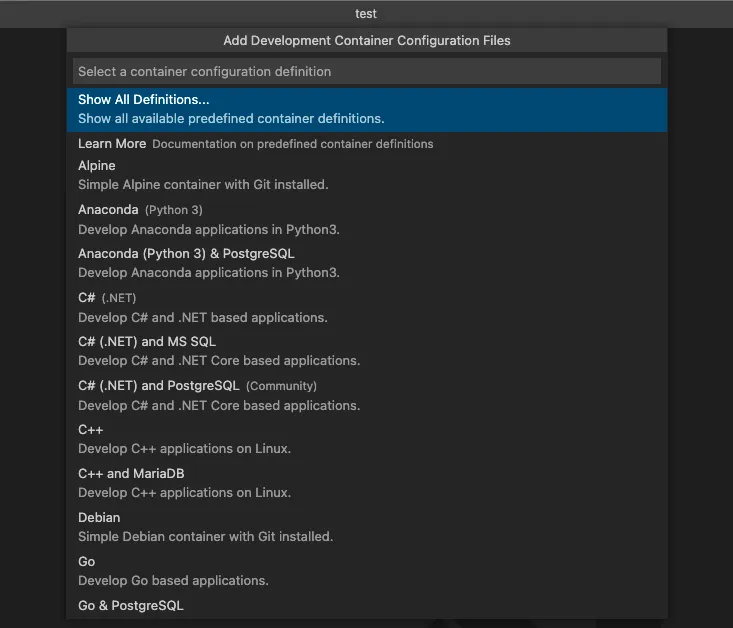
Task: Pick the C++ container definition
Action: [x=91, y=430]
